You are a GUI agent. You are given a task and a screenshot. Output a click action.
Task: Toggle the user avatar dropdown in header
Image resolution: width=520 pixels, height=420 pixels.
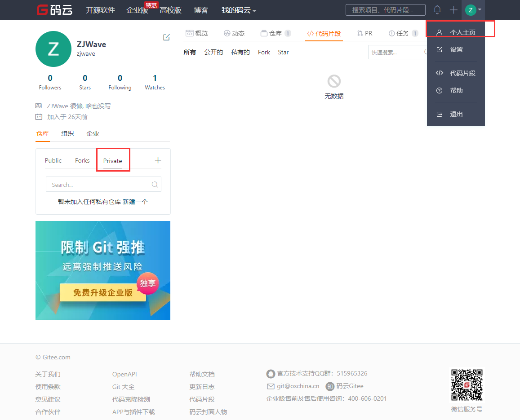pyautogui.click(x=473, y=10)
